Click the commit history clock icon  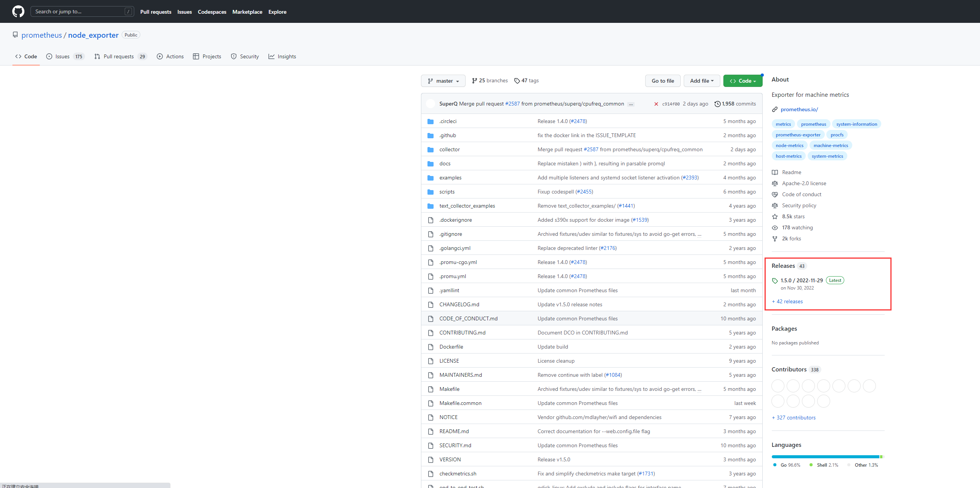(x=717, y=104)
